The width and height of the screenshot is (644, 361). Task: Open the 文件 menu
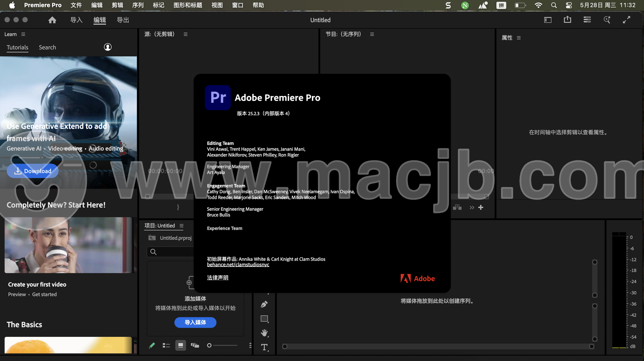[x=76, y=5]
